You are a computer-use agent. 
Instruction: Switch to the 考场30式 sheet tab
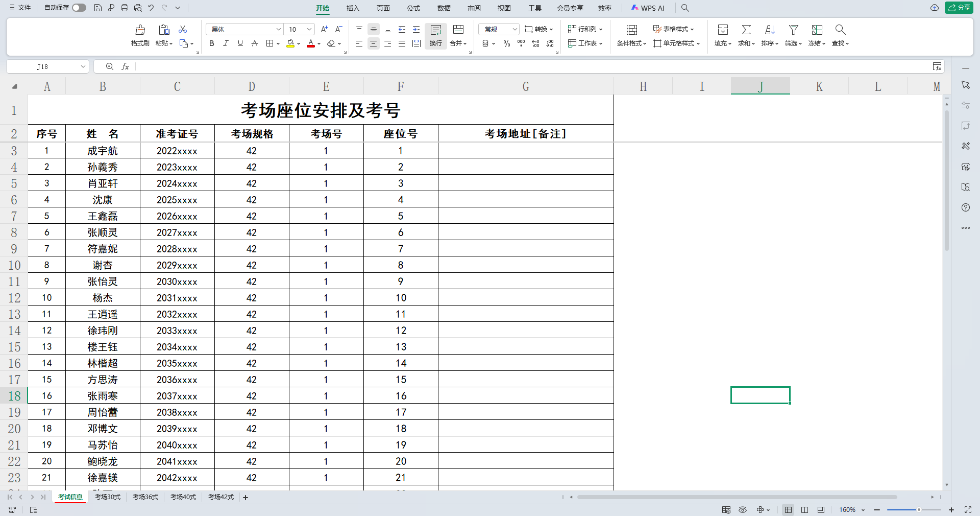(x=108, y=497)
